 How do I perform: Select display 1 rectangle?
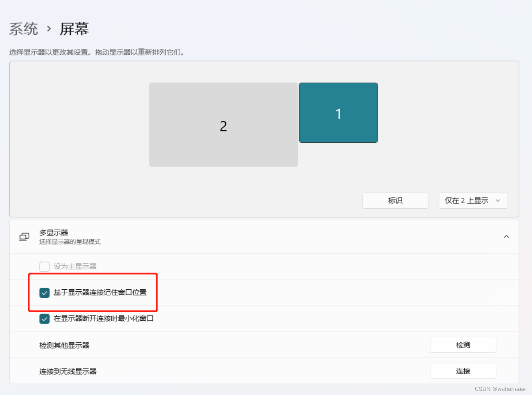pyautogui.click(x=339, y=113)
